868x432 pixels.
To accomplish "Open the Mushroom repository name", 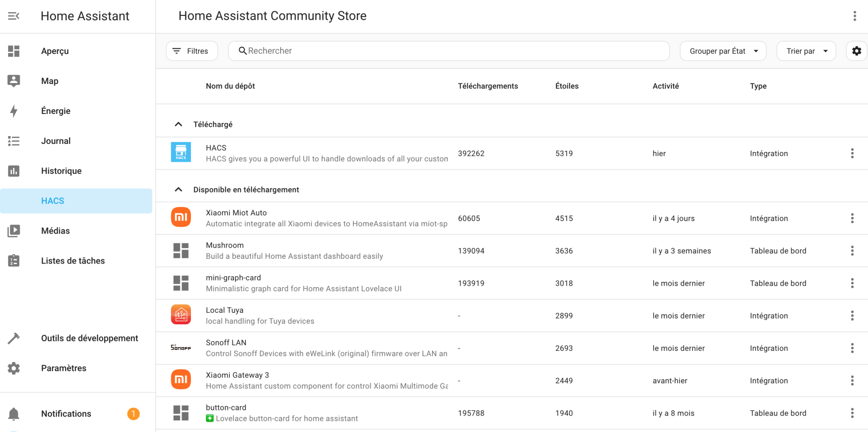I will 225,245.
